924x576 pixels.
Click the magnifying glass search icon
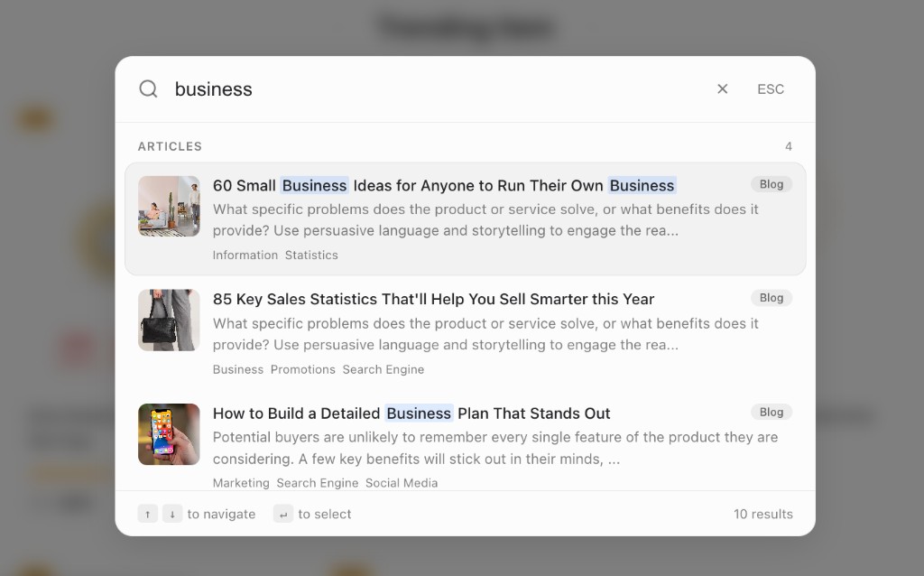(148, 88)
